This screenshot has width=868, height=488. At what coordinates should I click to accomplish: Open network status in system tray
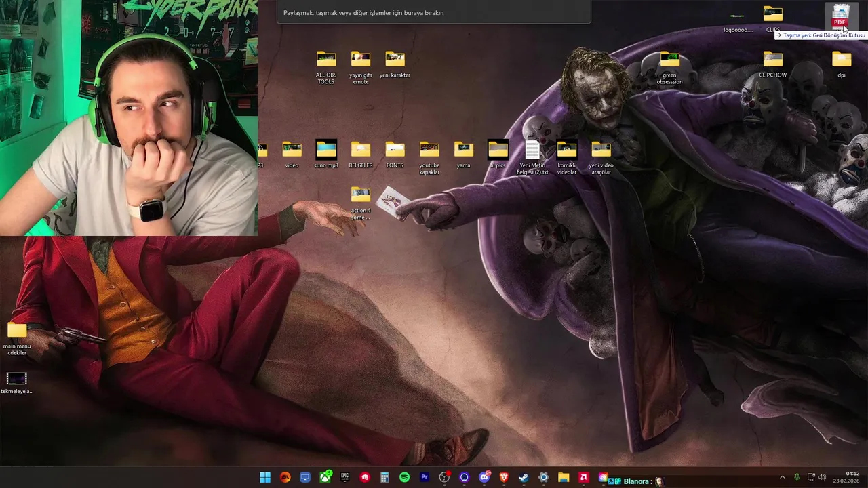point(811,477)
